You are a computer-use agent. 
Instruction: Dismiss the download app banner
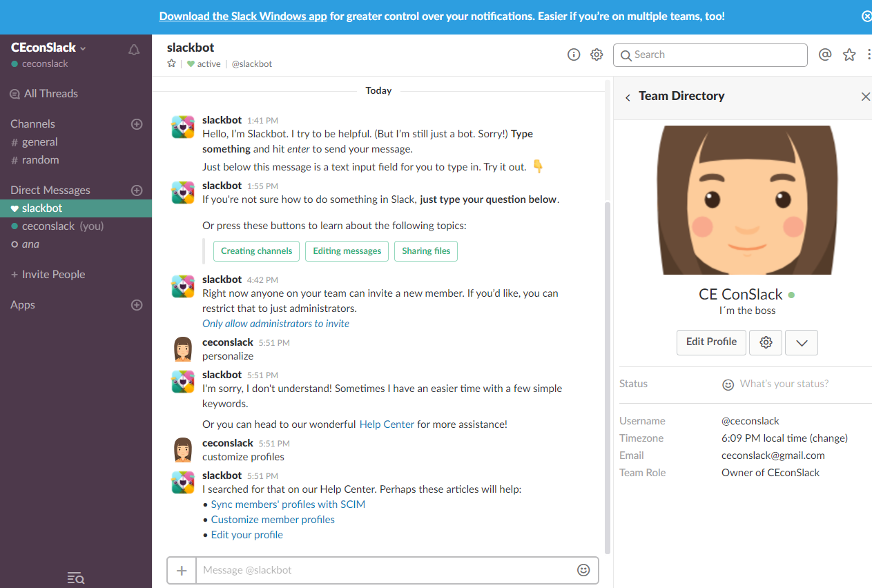(866, 17)
